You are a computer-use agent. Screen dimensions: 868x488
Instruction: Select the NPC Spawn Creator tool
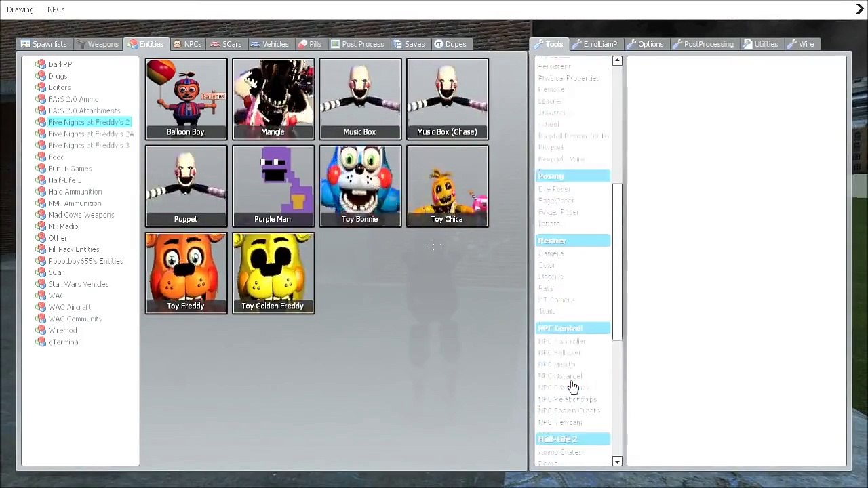[x=570, y=411]
